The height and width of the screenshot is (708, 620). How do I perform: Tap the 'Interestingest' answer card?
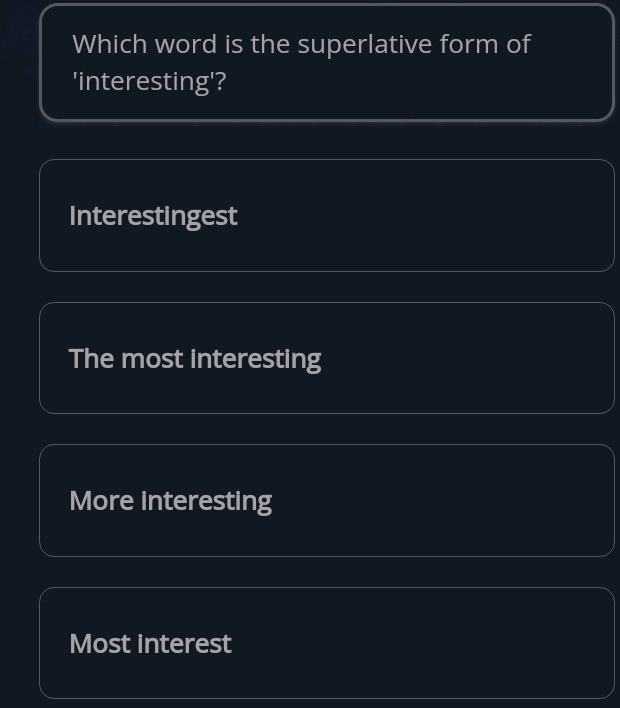(x=326, y=216)
